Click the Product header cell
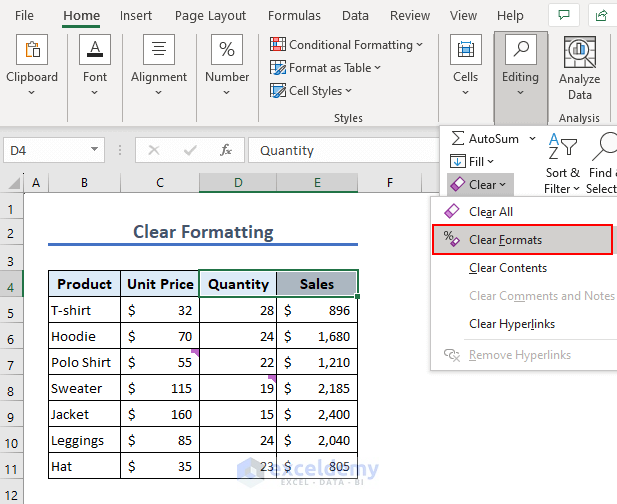 click(84, 284)
